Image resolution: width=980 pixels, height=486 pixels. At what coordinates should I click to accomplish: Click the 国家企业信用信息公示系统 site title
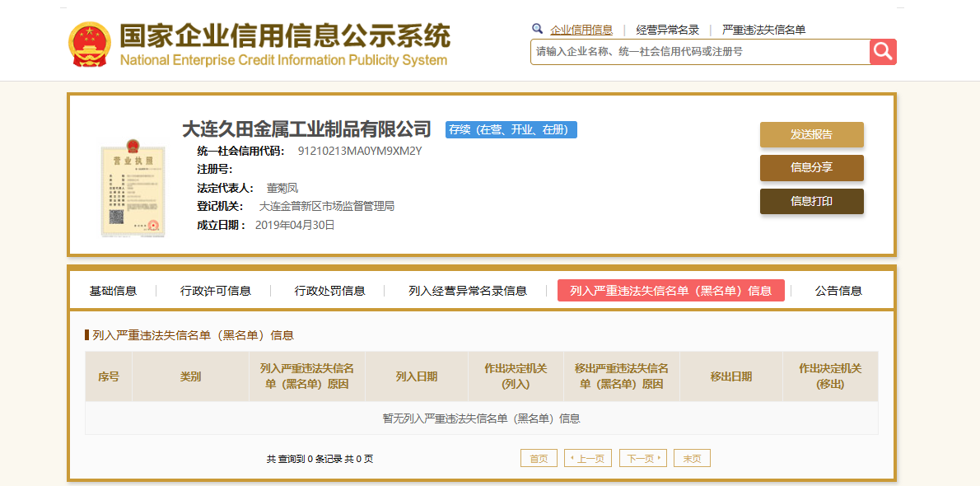click(x=284, y=36)
